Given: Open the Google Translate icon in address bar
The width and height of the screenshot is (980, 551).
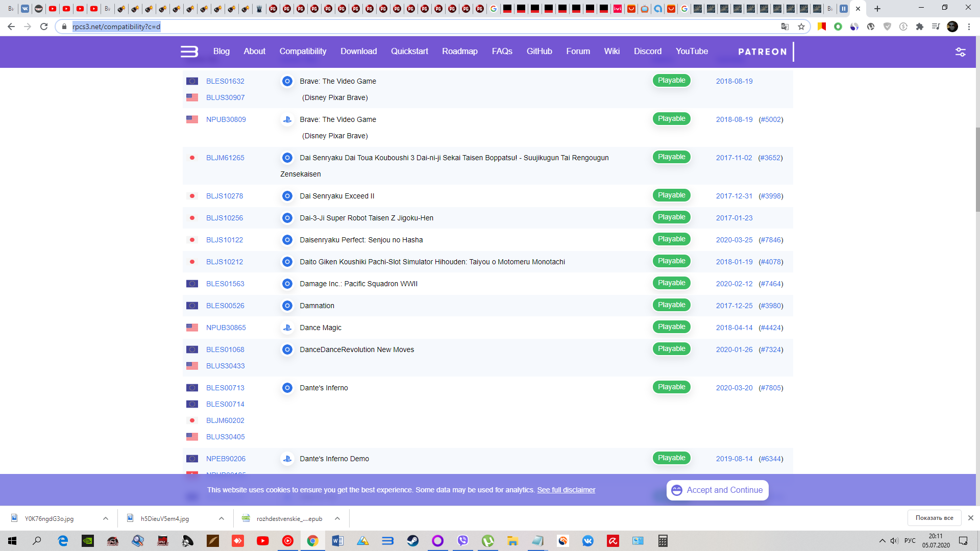Looking at the screenshot, I should pyautogui.click(x=785, y=27).
